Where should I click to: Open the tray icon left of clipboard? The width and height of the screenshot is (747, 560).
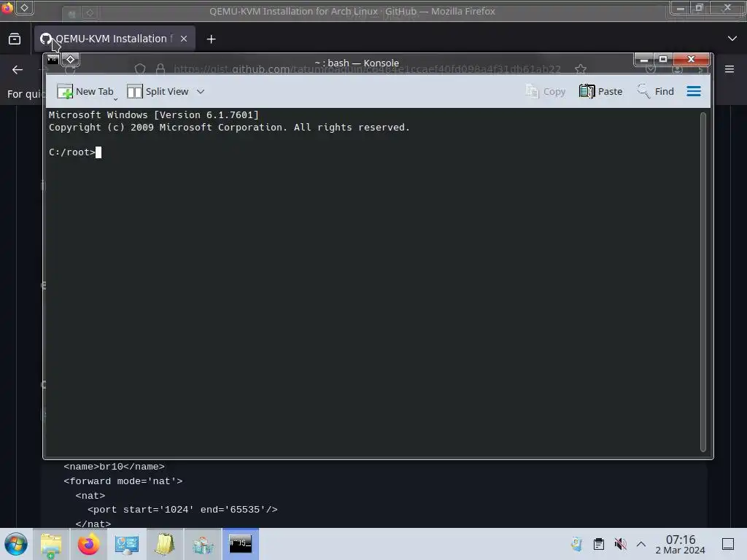coord(577,544)
